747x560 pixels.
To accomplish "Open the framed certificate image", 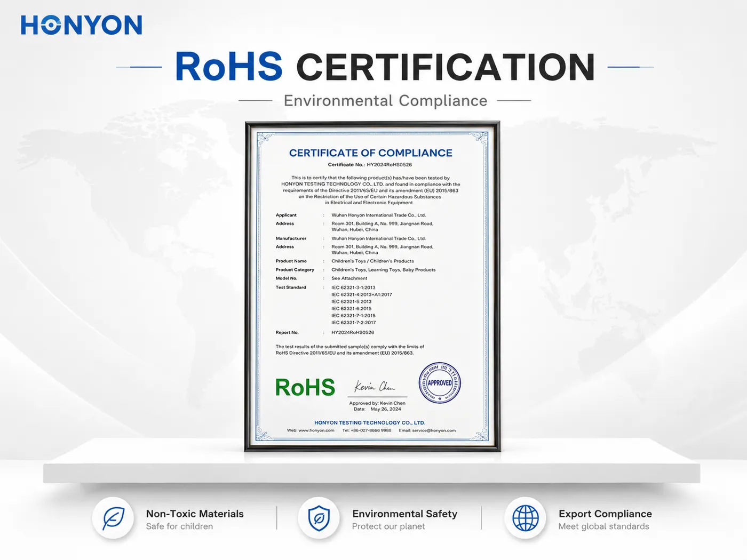I will [372, 286].
